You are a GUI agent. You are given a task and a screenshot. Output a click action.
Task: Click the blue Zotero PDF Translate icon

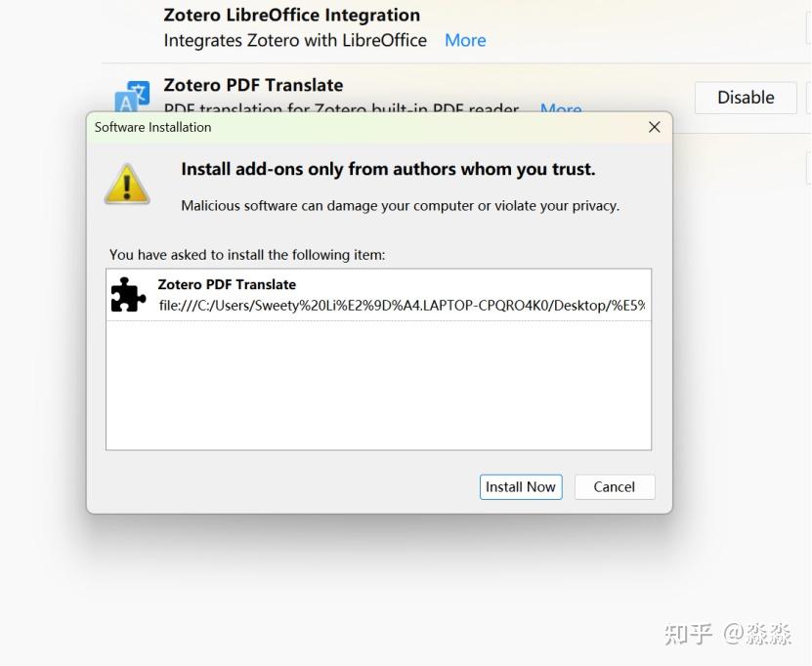point(132,97)
